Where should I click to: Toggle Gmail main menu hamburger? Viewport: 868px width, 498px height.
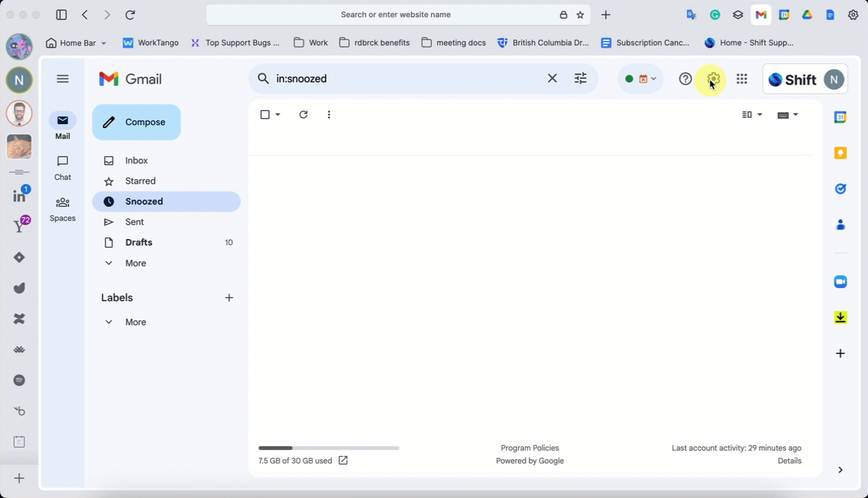[63, 79]
